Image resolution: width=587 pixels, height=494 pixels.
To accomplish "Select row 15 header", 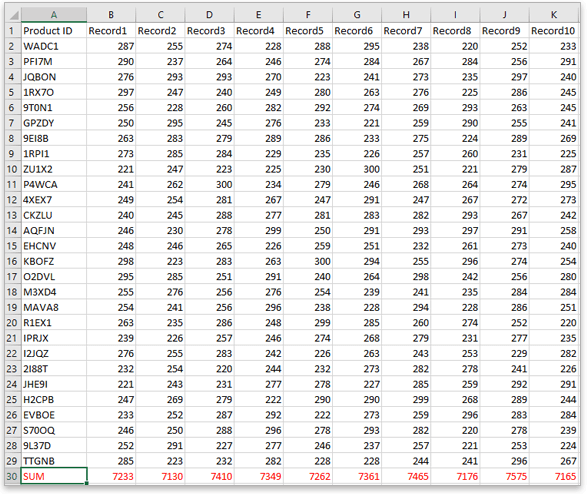I will 12,246.
